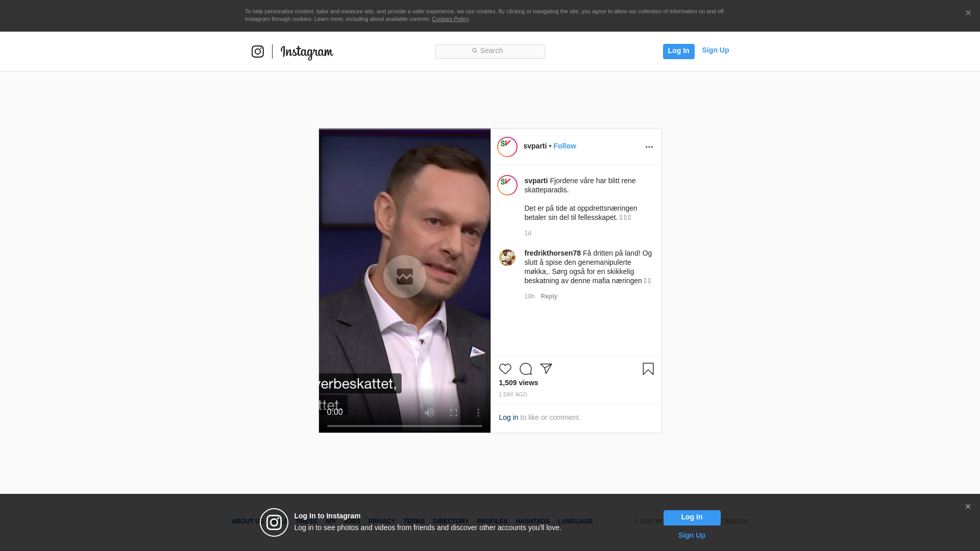Image resolution: width=980 pixels, height=551 pixels.
Task: Share the post via paper plane icon
Action: (546, 369)
